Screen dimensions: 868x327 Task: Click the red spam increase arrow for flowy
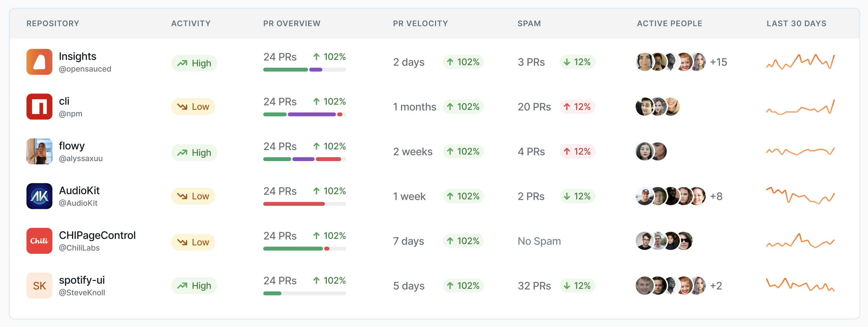pyautogui.click(x=566, y=151)
